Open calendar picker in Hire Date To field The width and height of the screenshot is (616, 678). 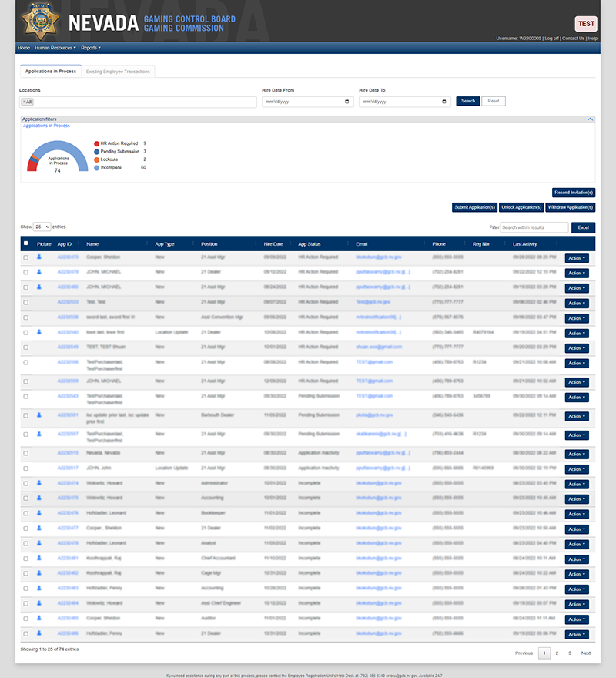(x=444, y=102)
